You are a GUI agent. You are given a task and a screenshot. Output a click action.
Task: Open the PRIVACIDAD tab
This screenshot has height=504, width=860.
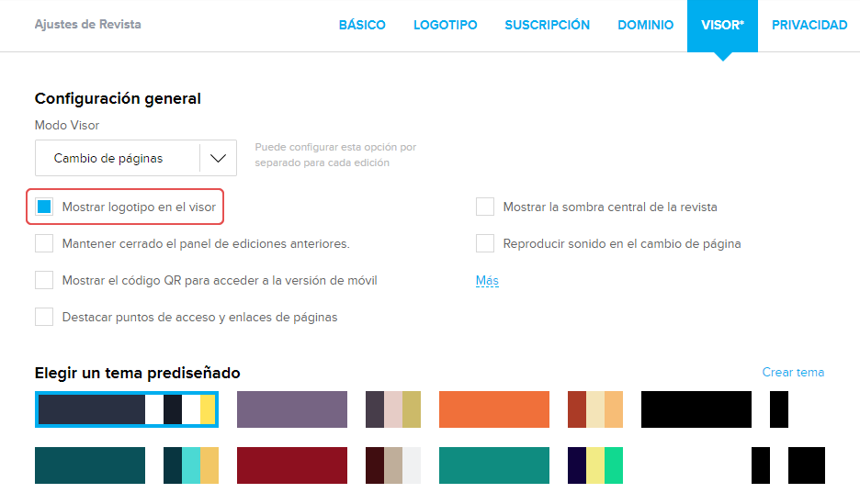point(809,25)
